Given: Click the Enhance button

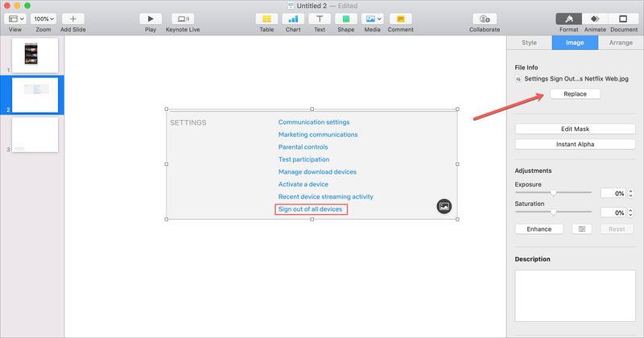Looking at the screenshot, I should point(539,229).
